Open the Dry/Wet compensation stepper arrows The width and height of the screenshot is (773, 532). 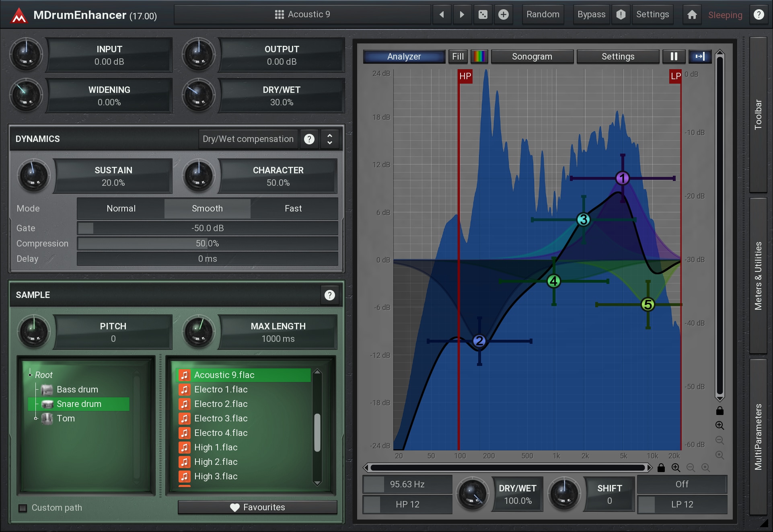pos(329,139)
